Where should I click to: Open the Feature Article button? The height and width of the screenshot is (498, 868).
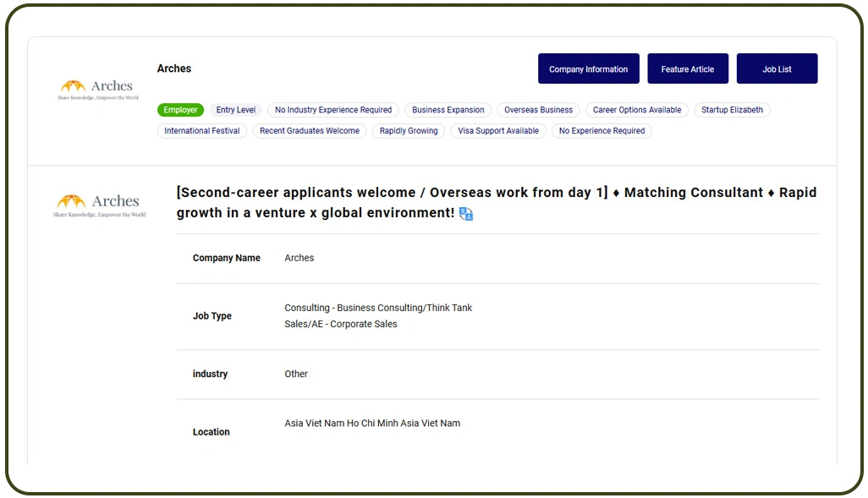click(x=687, y=69)
